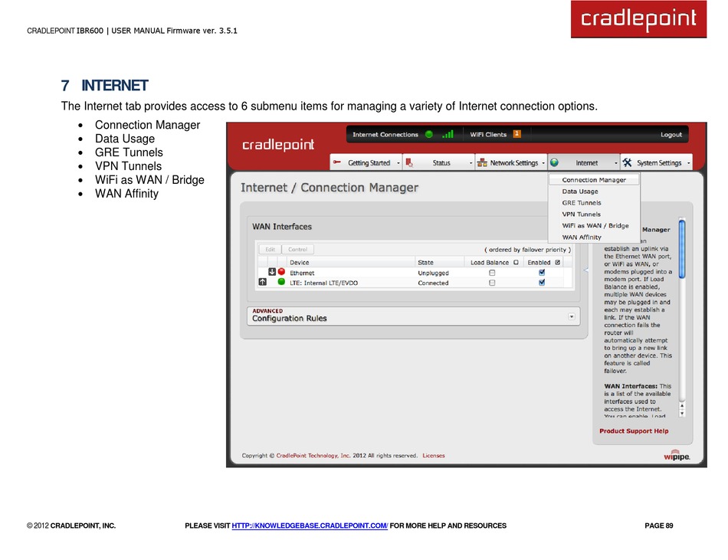Click the WiFi Clients label
This screenshot has width=728, height=560.
[488, 135]
